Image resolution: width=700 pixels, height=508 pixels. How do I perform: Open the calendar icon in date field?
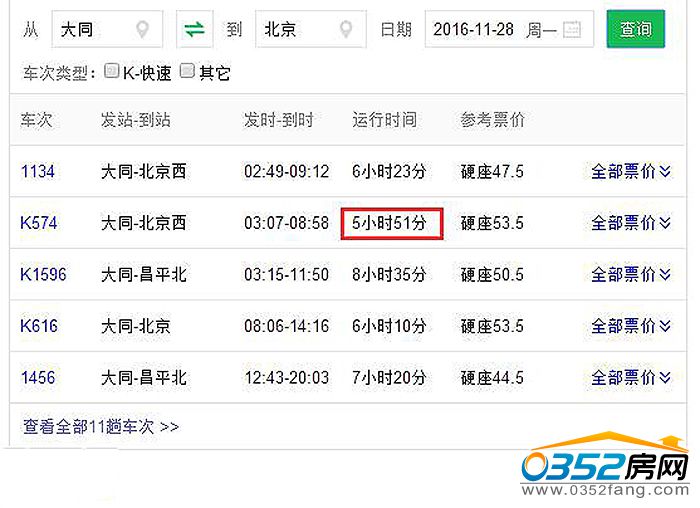(572, 30)
